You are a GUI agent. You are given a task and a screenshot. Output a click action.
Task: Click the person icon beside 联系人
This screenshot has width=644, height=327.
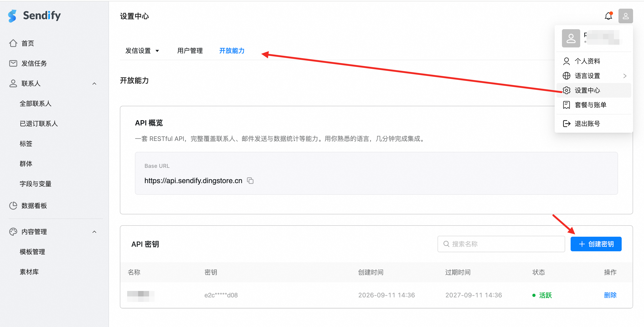point(13,83)
